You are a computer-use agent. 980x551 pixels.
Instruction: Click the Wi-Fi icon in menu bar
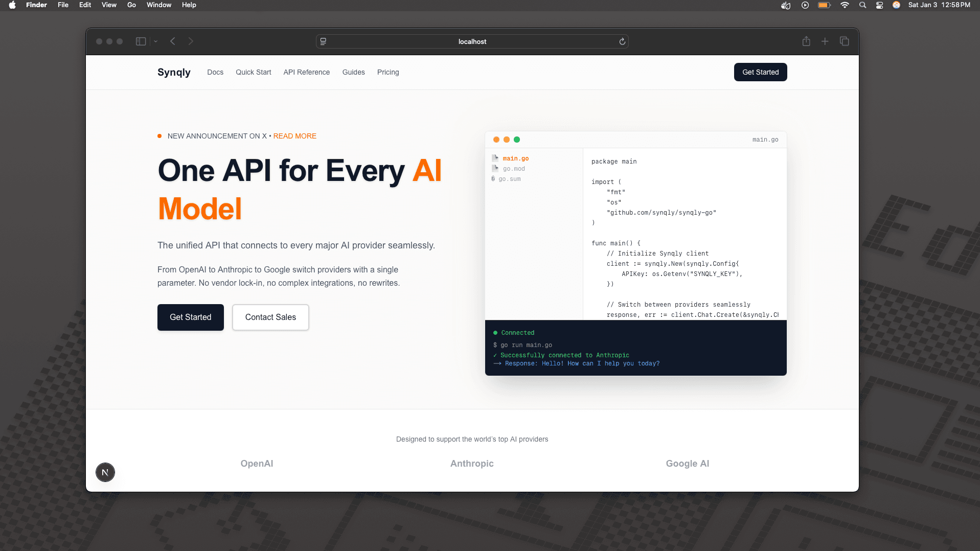click(845, 5)
